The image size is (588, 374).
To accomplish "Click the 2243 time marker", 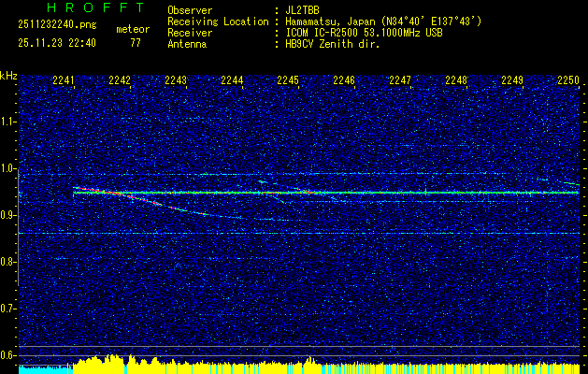I will tap(176, 81).
